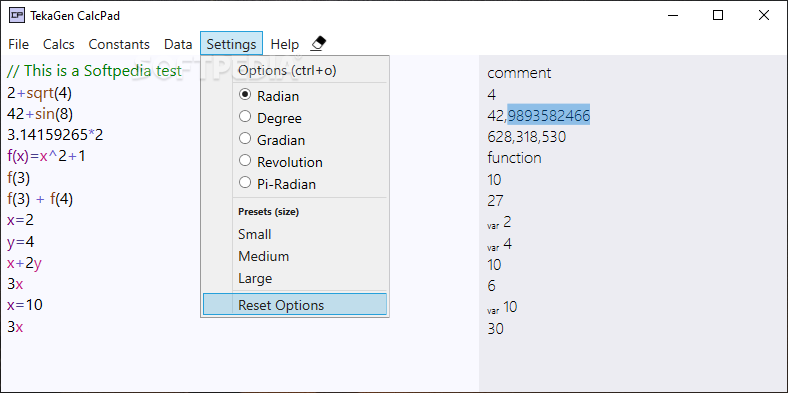Viewport: 788px width, 393px height.
Task: Open the Data menu
Action: point(178,44)
